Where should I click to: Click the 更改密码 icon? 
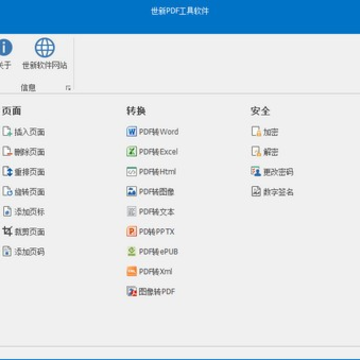[x=256, y=172]
